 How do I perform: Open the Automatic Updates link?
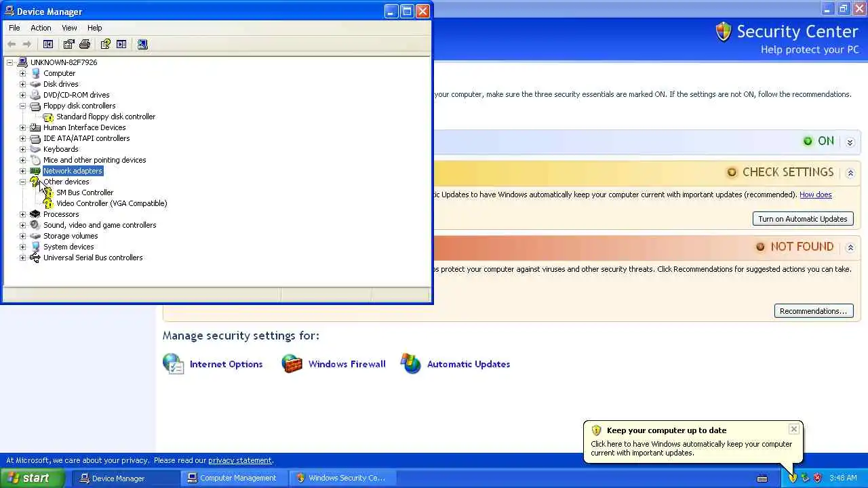468,364
